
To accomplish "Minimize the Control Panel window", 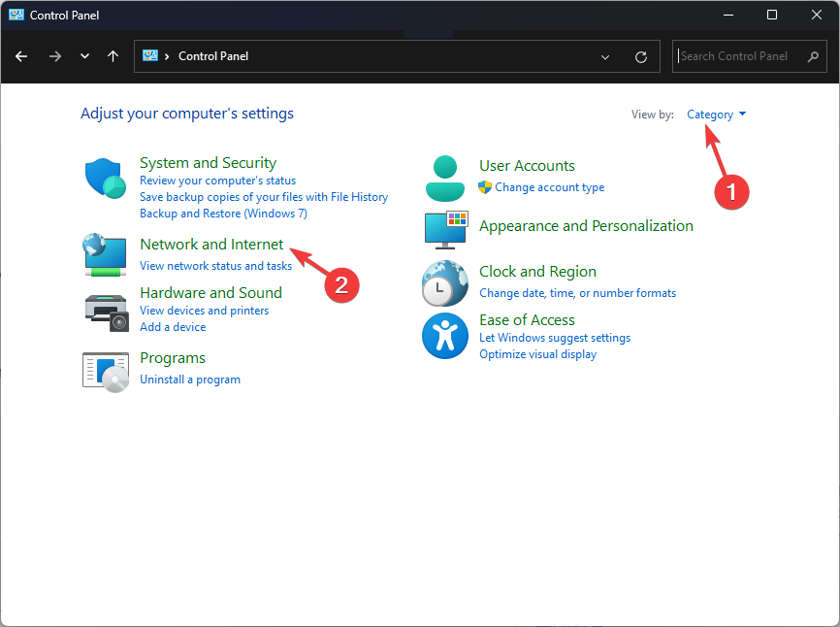I will point(728,15).
